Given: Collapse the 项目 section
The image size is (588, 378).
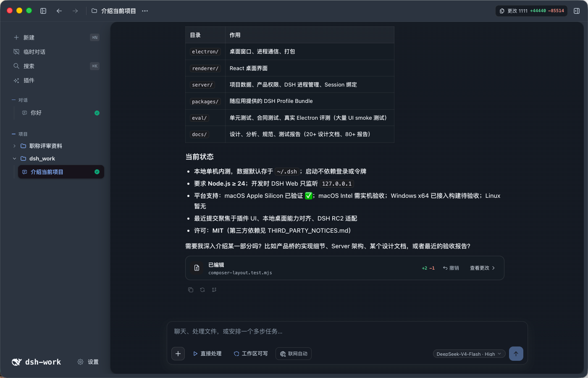Looking at the screenshot, I should (20, 134).
